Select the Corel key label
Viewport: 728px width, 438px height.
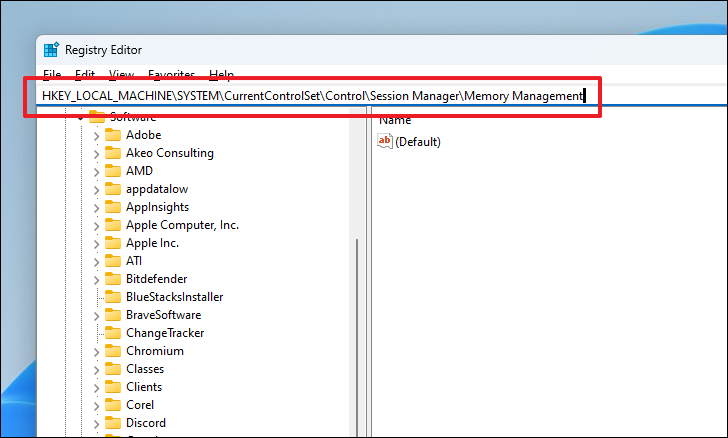(140, 405)
